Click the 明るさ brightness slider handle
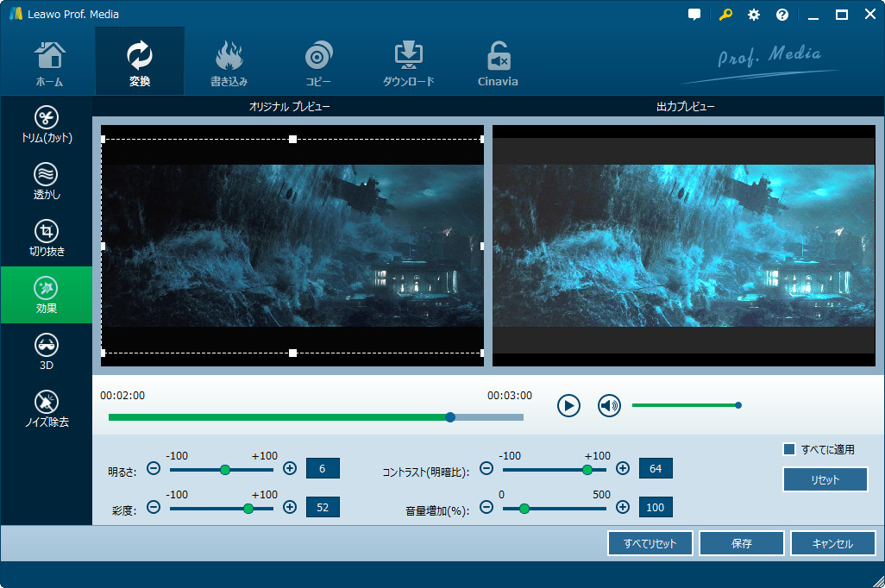The image size is (885, 588). pyautogui.click(x=225, y=470)
